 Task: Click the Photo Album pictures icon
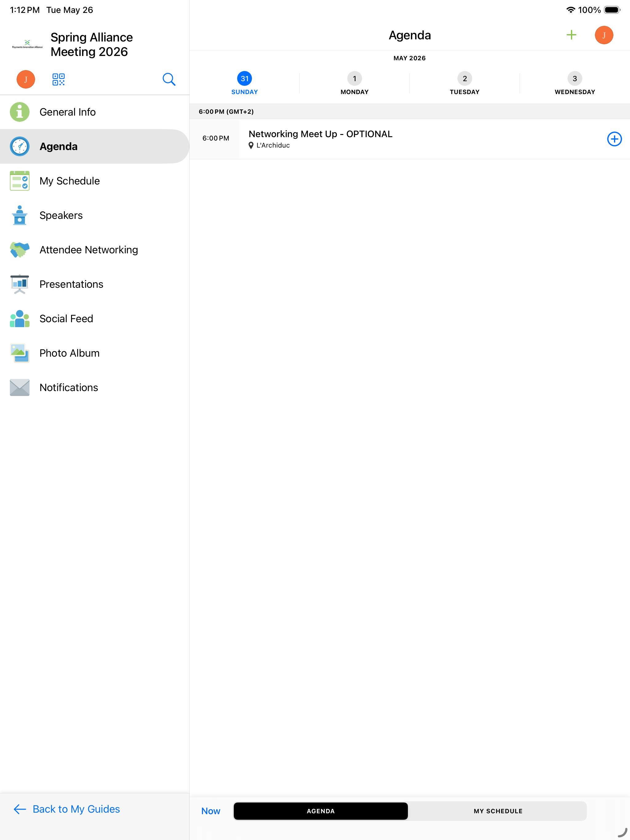(20, 353)
